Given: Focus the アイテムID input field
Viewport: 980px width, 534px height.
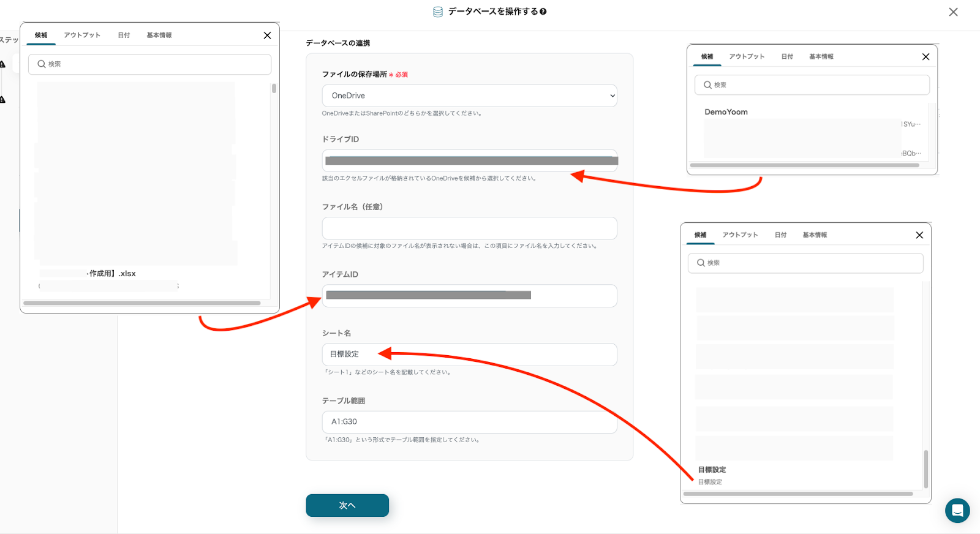Looking at the screenshot, I should tap(470, 296).
